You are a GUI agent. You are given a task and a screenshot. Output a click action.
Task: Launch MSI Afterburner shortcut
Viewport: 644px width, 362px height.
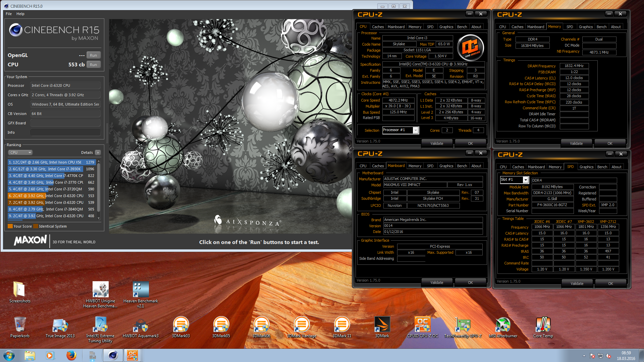503,327
